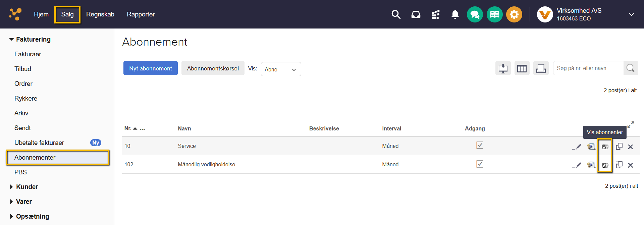Click the search field for nr. eller navn

coord(588,68)
